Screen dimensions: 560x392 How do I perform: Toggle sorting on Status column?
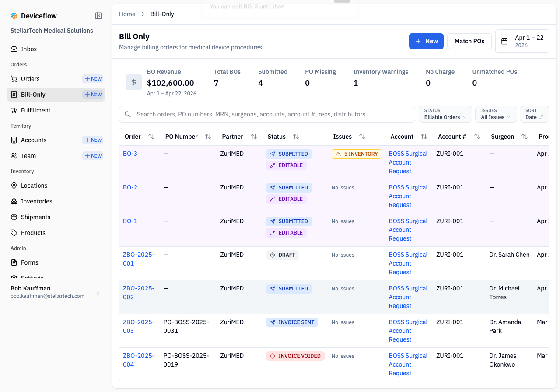pos(296,136)
